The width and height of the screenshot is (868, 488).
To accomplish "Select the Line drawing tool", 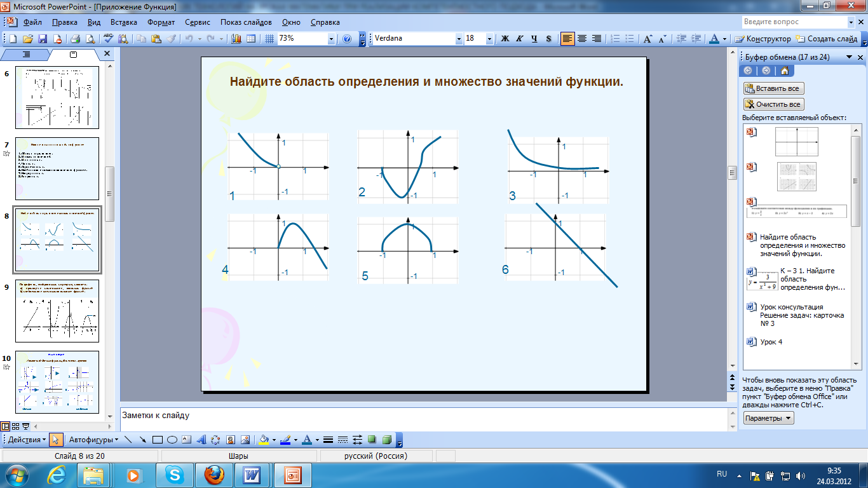I will (x=128, y=440).
